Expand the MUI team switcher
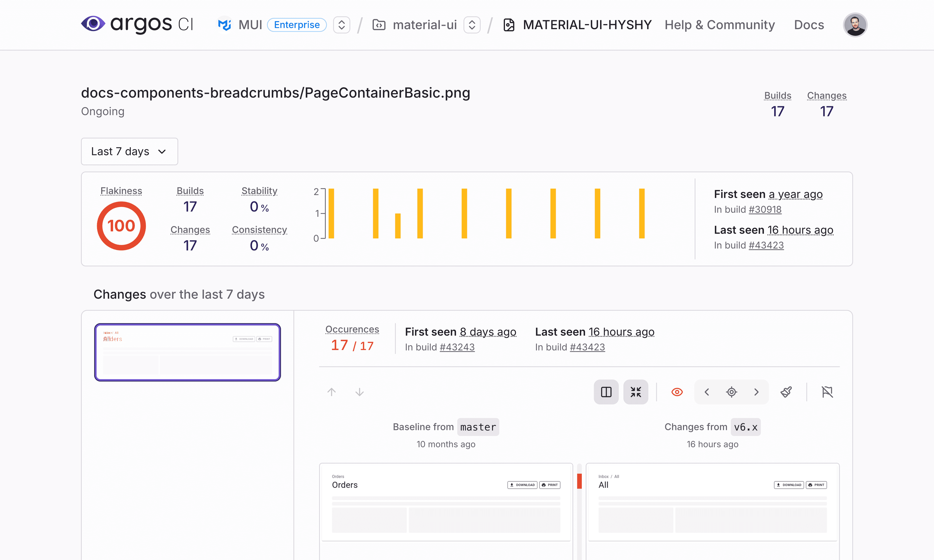 coord(341,25)
